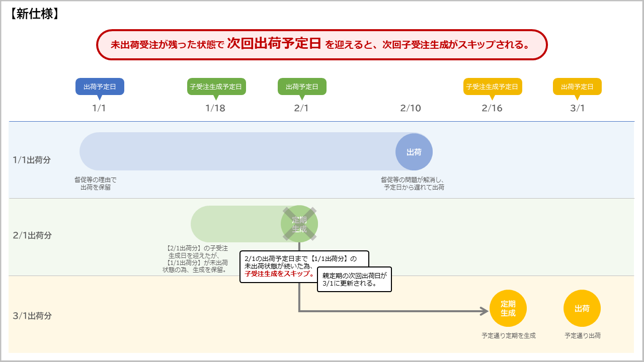Click the 2/10 date on the timeline
Screen dimensions: 644x362
pos(411,109)
